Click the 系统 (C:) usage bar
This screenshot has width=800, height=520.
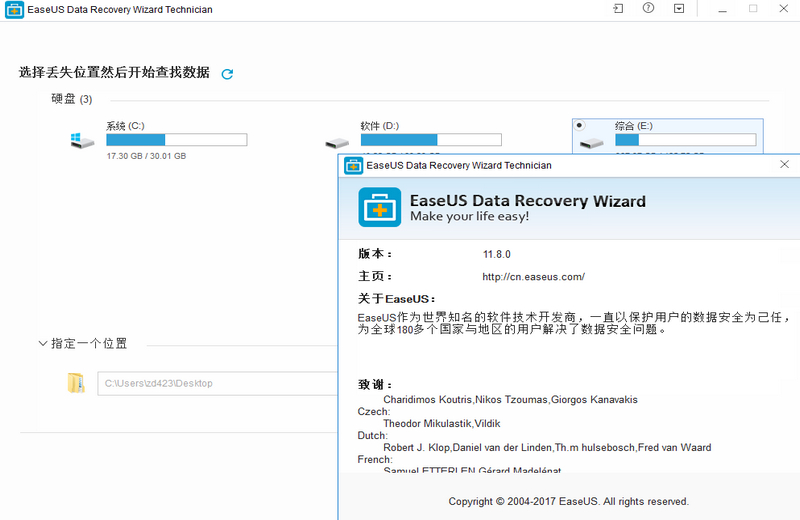click(x=177, y=140)
